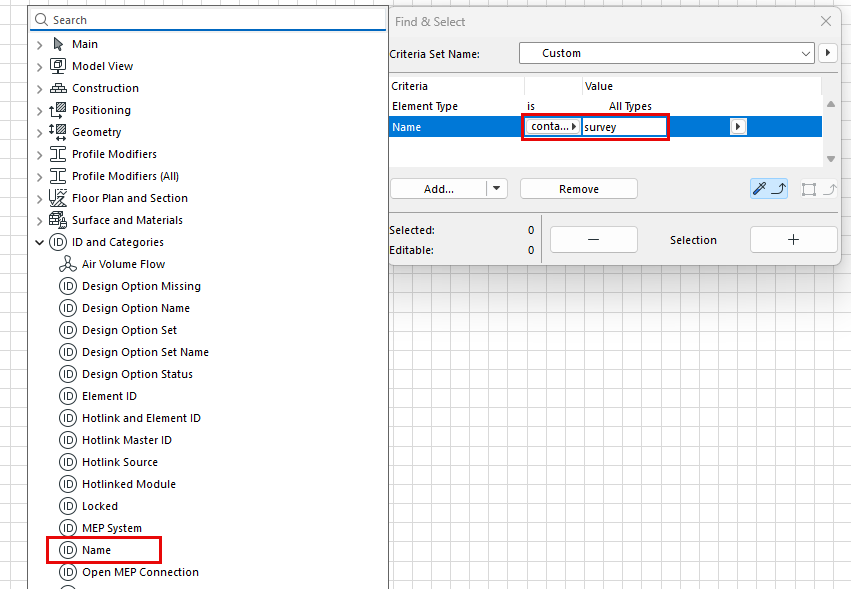Click the Surface and Materials icon

58,220
